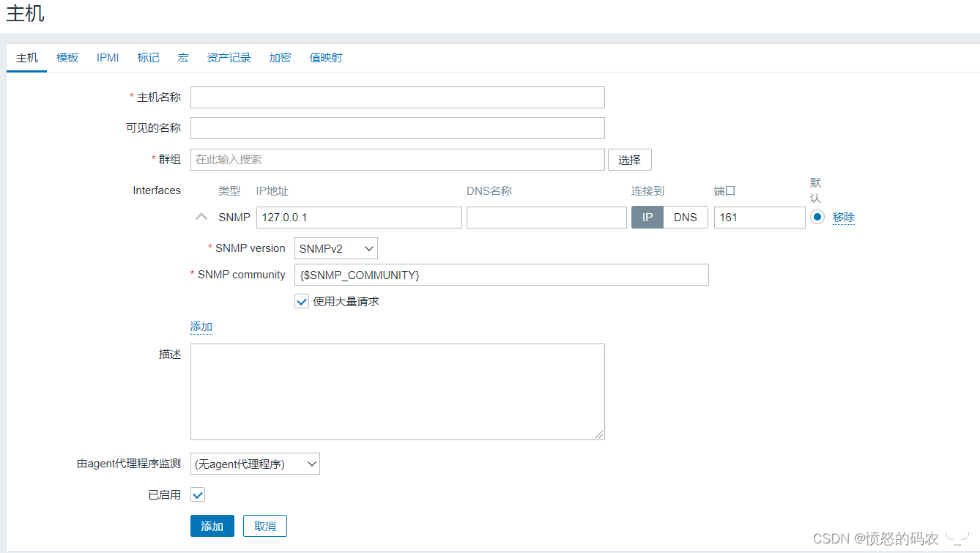
Task: Switch to the 主机 tab
Action: point(27,57)
